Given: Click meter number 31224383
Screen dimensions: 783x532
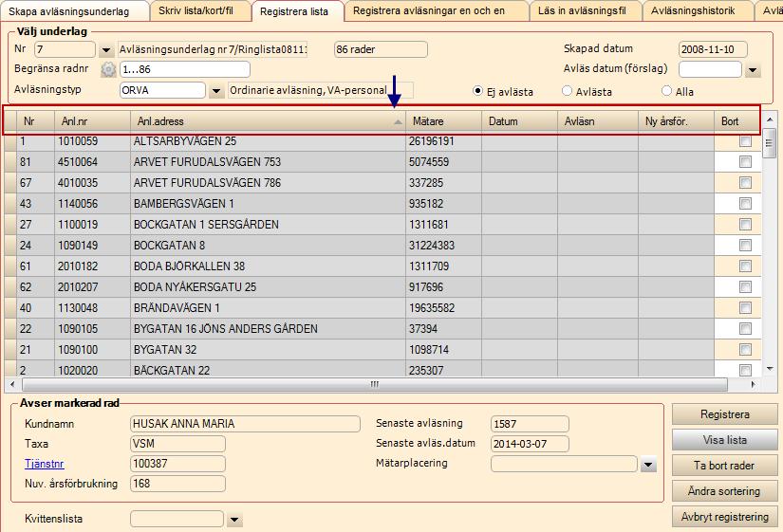Looking at the screenshot, I should point(432,245).
